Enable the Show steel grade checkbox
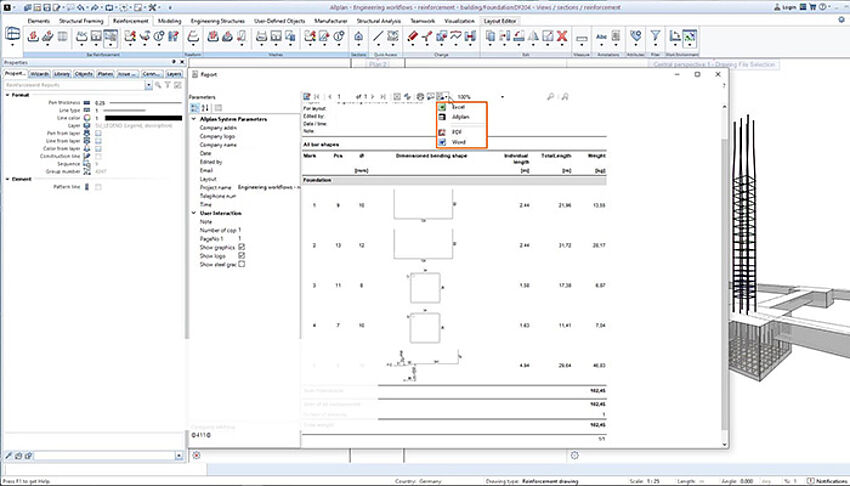The height and width of the screenshot is (486, 850). 241,265
